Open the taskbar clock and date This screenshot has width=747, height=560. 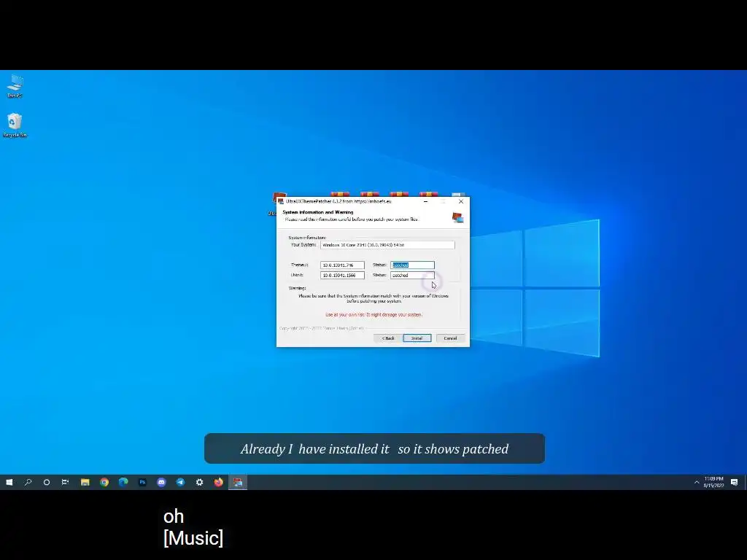[713, 482]
